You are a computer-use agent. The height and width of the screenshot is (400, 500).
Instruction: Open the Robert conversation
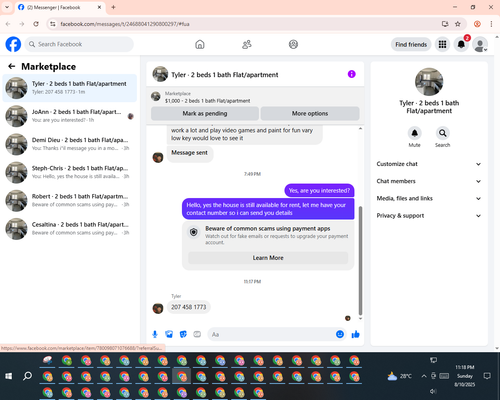click(70, 200)
